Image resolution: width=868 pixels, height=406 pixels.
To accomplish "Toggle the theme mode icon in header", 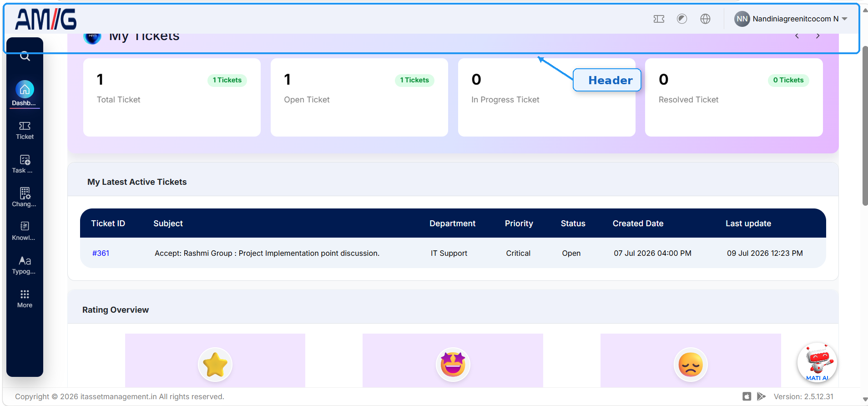I will pyautogui.click(x=682, y=19).
